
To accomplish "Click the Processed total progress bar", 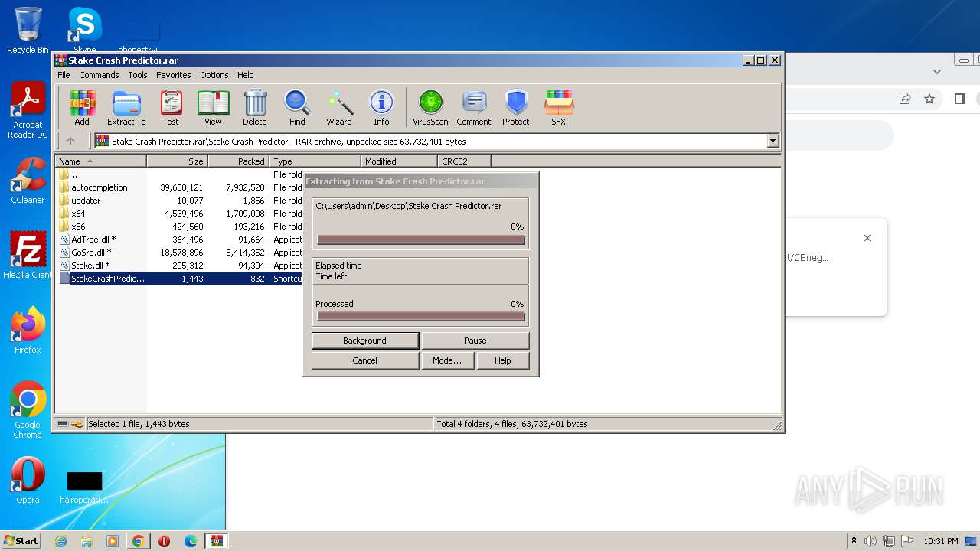I will (x=421, y=316).
